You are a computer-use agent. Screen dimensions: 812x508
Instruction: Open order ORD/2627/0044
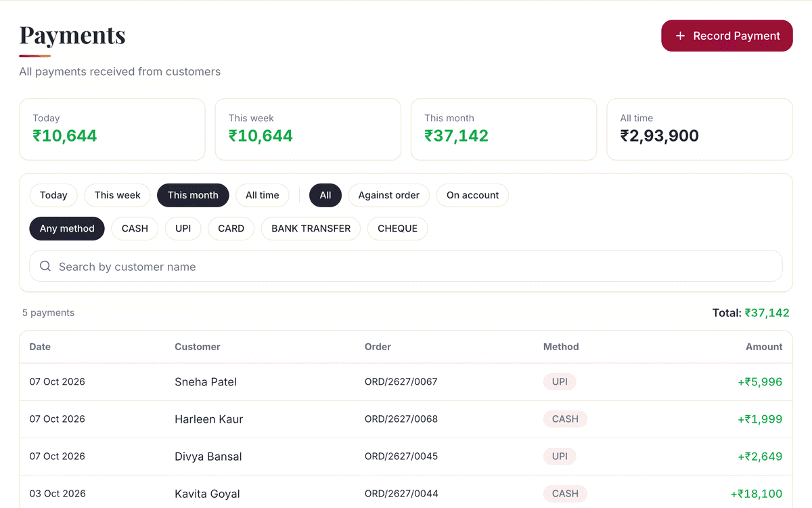pos(401,494)
